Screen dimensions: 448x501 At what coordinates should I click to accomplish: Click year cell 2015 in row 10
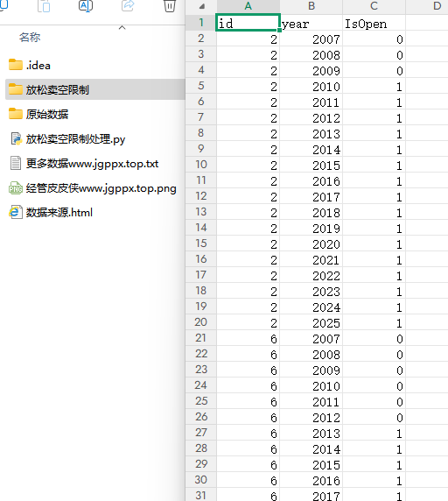coord(311,166)
